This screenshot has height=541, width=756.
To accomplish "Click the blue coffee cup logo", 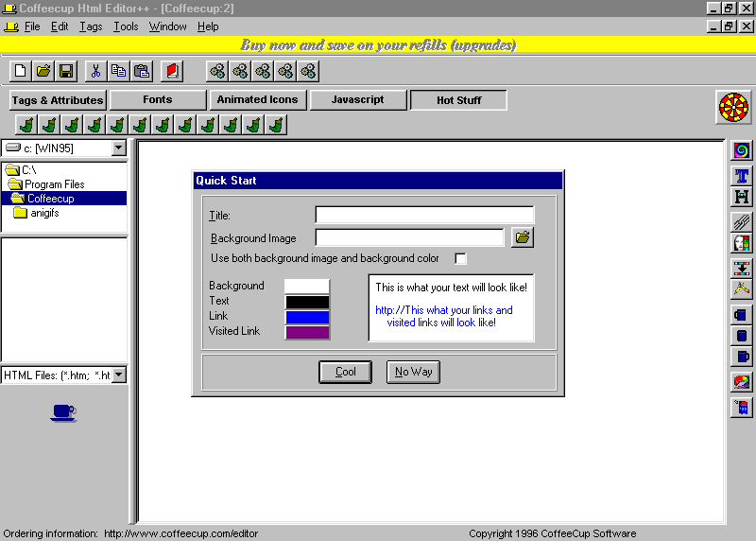I will [x=63, y=412].
